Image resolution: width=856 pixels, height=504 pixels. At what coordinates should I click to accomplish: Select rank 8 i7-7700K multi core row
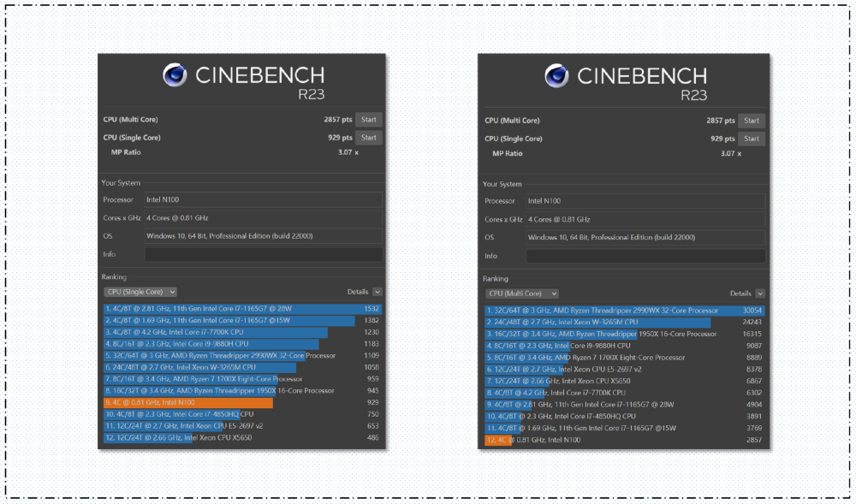tap(625, 393)
